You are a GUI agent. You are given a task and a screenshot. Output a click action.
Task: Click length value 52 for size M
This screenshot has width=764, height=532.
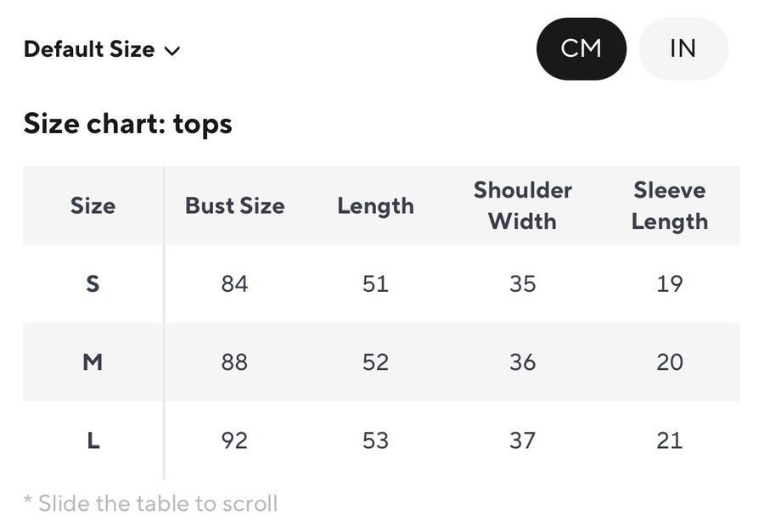375,362
